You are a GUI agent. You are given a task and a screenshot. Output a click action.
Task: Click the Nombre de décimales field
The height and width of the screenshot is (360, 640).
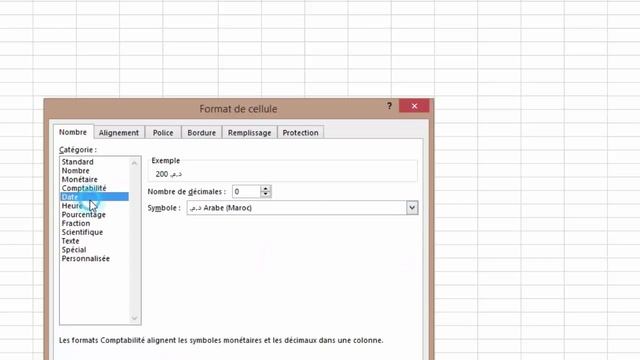pos(246,191)
